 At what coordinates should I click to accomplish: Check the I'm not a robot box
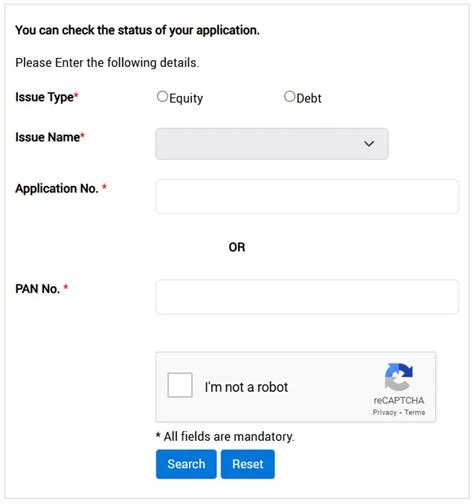[x=180, y=385]
